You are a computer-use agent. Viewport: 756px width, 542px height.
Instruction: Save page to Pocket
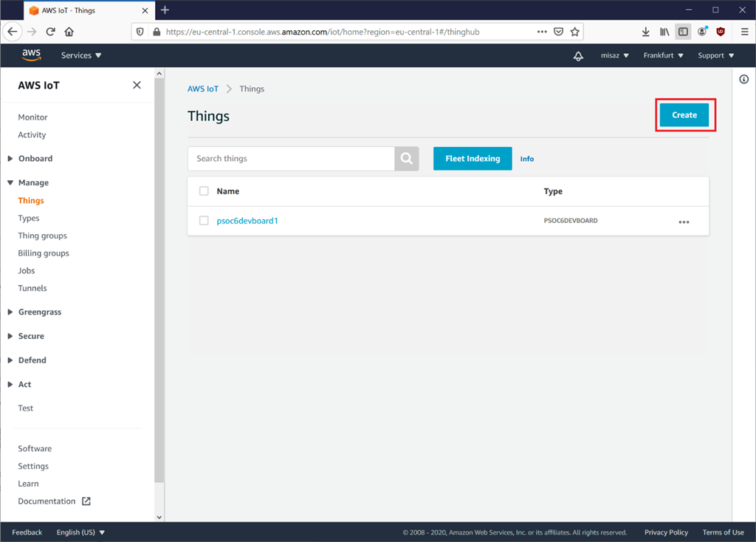pos(558,32)
